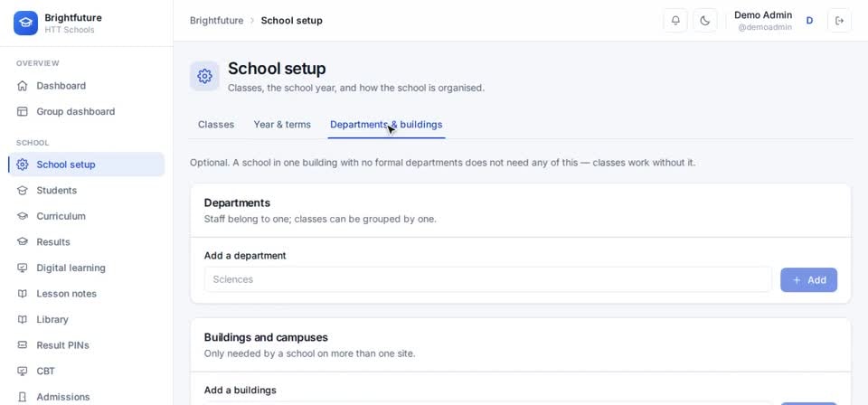Viewport: 868px width, 405px height.
Task: Open Curriculum menu item
Action: [87, 216]
